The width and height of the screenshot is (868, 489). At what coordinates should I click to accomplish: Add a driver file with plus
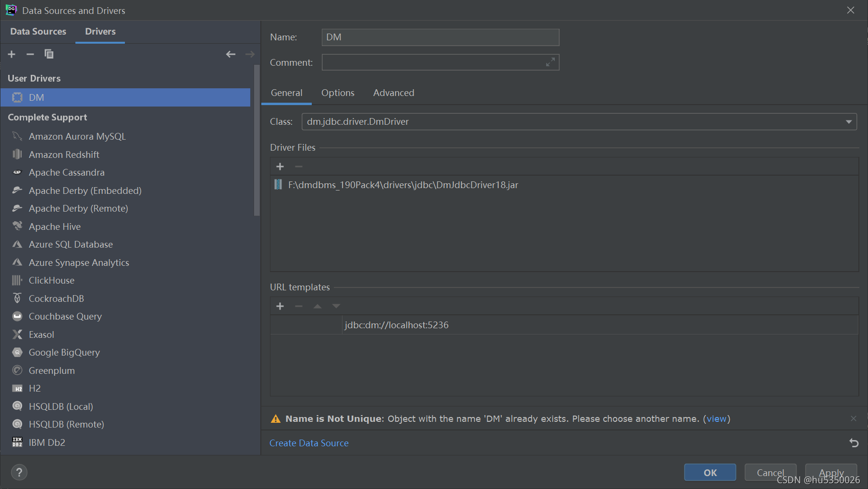click(x=280, y=167)
